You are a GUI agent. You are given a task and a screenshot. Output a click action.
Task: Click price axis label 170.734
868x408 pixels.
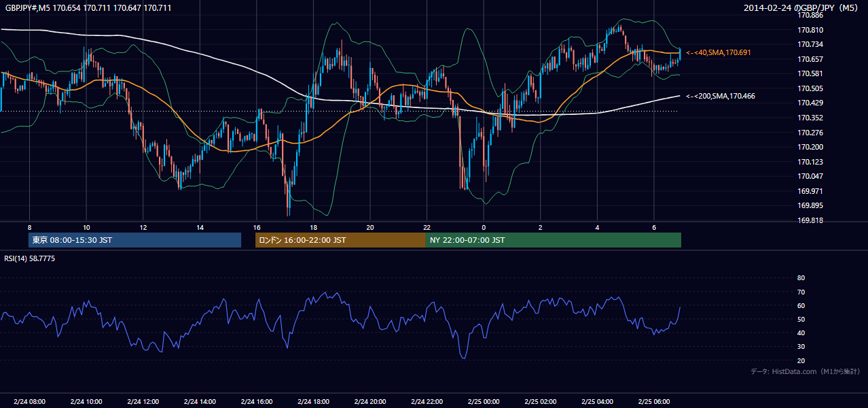pyautogui.click(x=811, y=44)
